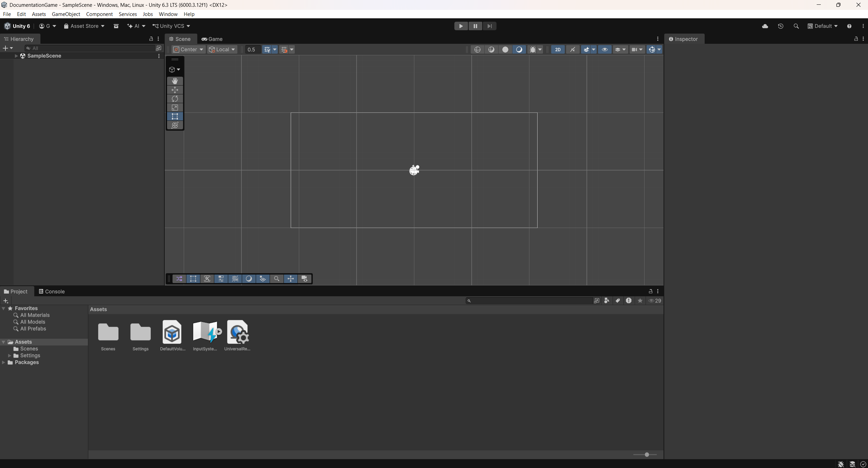Select All Materials under Favorites
868x468 pixels.
click(35, 315)
